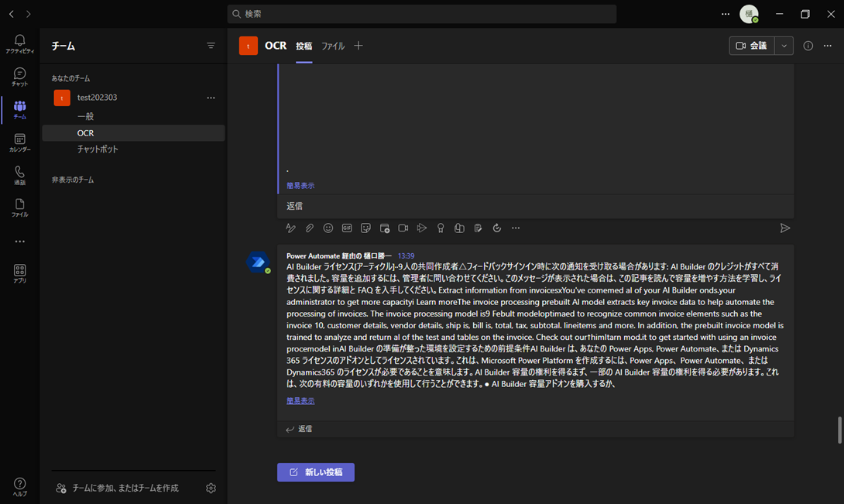Restore down the Teams window

tap(805, 14)
